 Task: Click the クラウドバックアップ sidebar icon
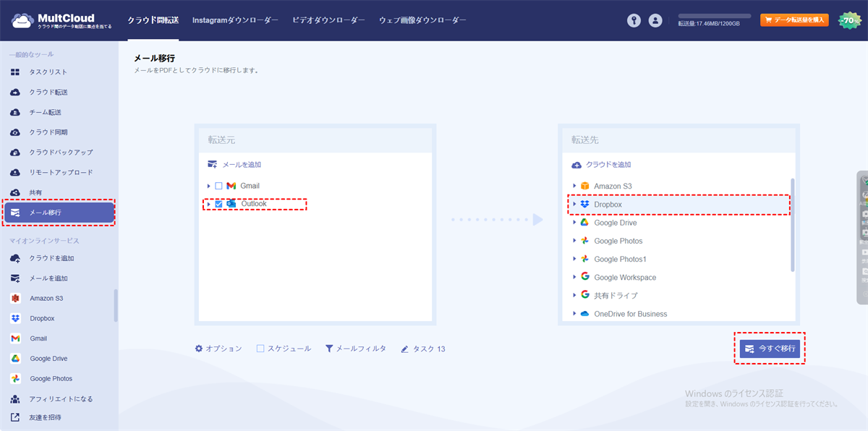(15, 153)
